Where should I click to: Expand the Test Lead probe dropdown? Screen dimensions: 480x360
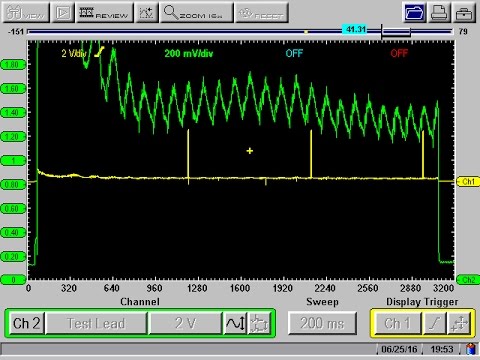[x=96, y=323]
